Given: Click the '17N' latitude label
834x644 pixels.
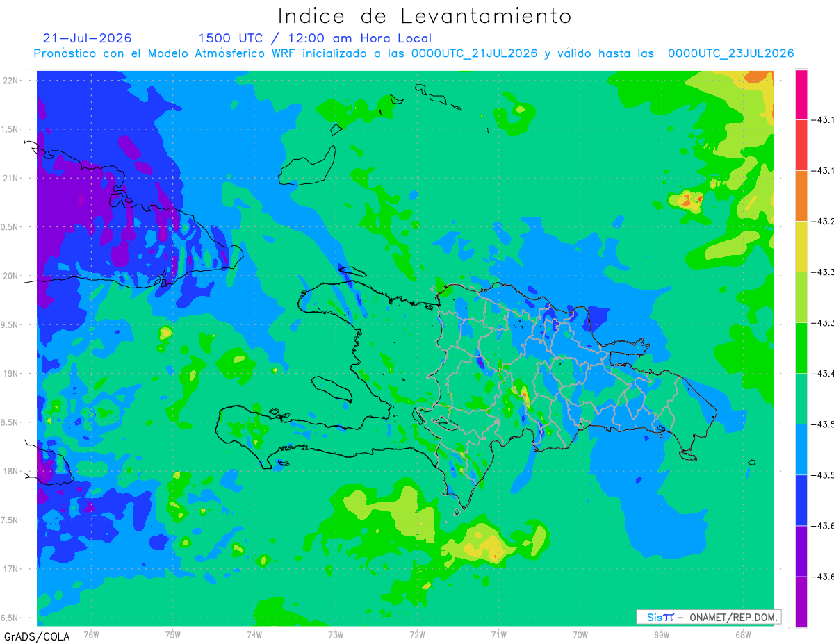Looking at the screenshot, I should (x=12, y=569).
